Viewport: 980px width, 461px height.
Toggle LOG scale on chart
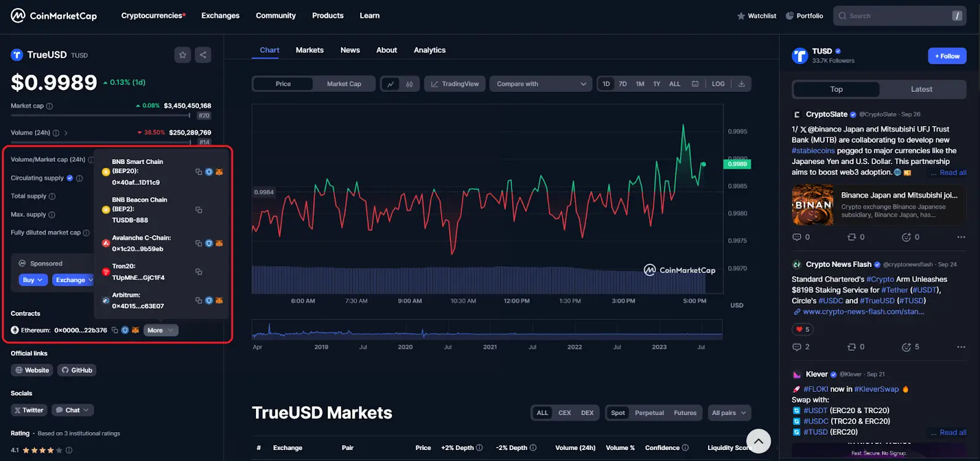point(718,84)
